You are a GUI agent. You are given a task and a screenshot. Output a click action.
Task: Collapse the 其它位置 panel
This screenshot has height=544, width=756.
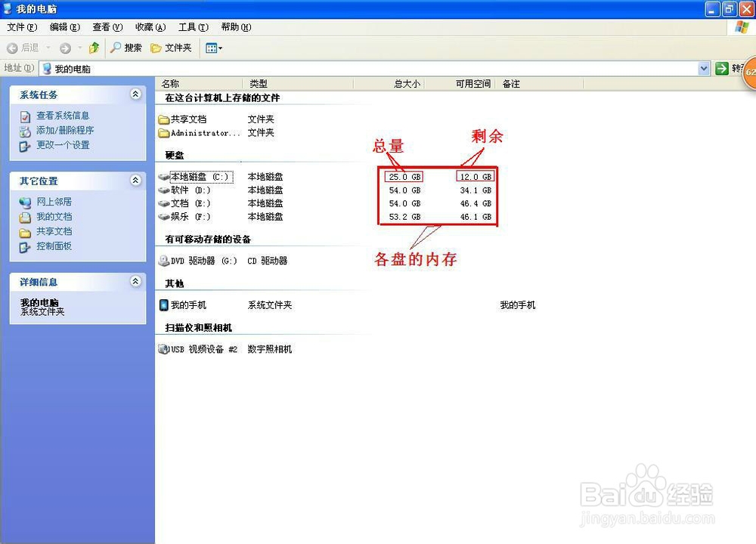coord(135,181)
